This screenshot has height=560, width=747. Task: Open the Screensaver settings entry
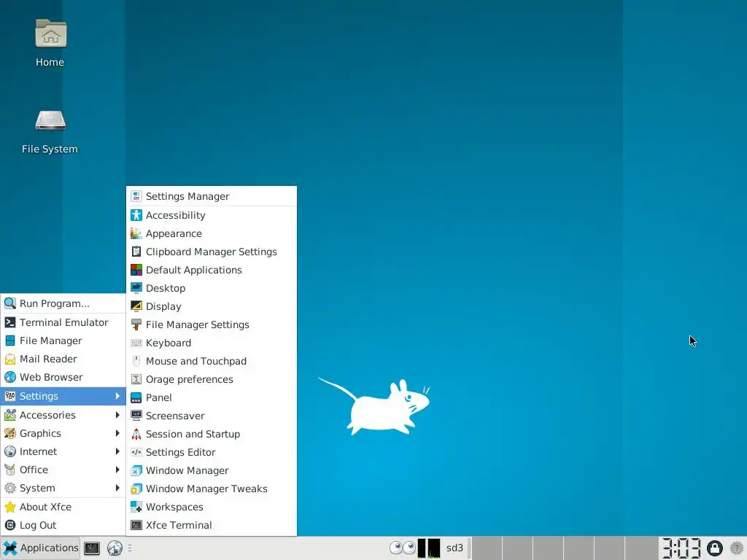212,416
